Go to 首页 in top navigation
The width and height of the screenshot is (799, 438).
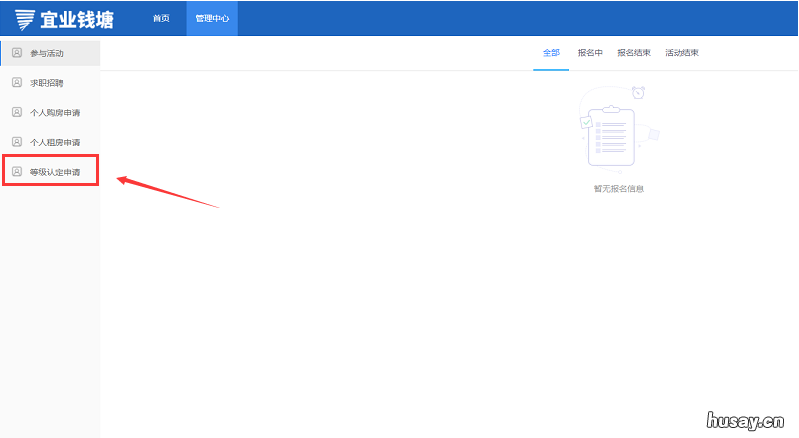pyautogui.click(x=161, y=19)
